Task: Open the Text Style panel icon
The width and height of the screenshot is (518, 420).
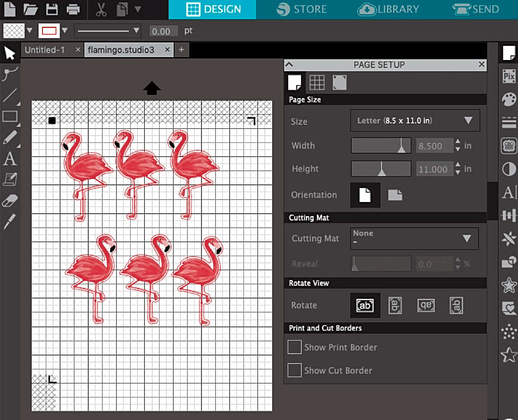Action: [x=509, y=192]
